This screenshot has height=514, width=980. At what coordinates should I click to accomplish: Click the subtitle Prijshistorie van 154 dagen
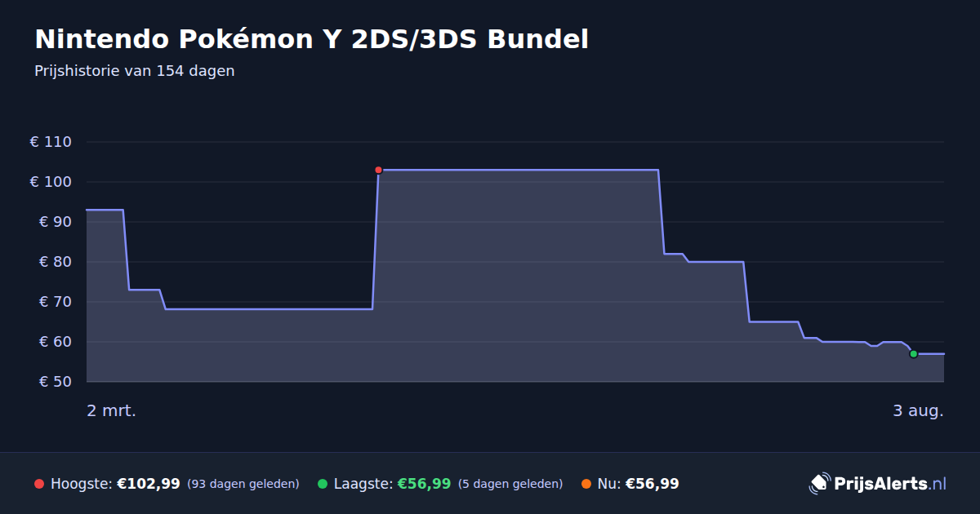tap(135, 71)
